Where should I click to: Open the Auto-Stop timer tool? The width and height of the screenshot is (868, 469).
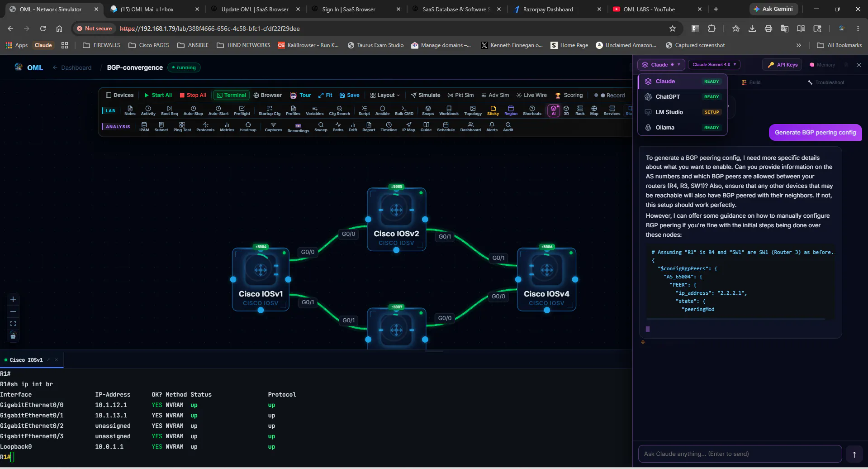[193, 110]
